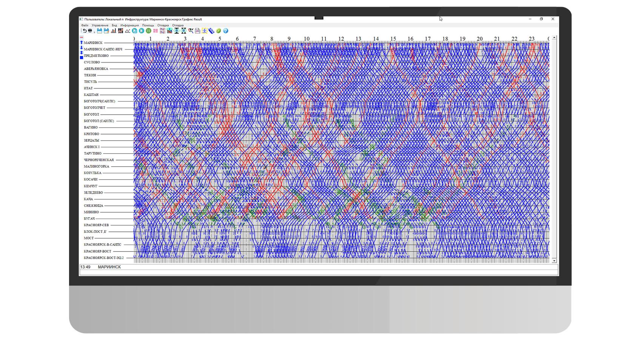Image resolution: width=644 pixels, height=345 pixels.
Task: Toggle the blue down arrow direction button
Action: coord(82,48)
